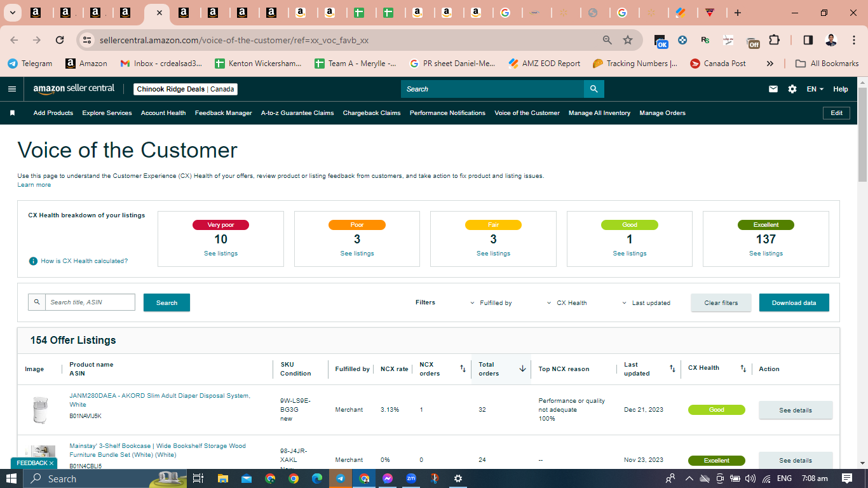Open the Help link in header
Screen dimensions: 868x488
tap(841, 89)
